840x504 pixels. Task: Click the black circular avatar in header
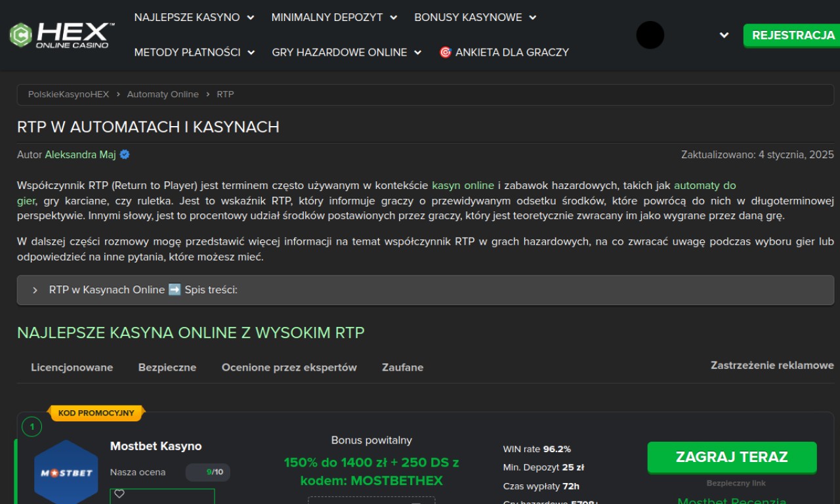650,35
